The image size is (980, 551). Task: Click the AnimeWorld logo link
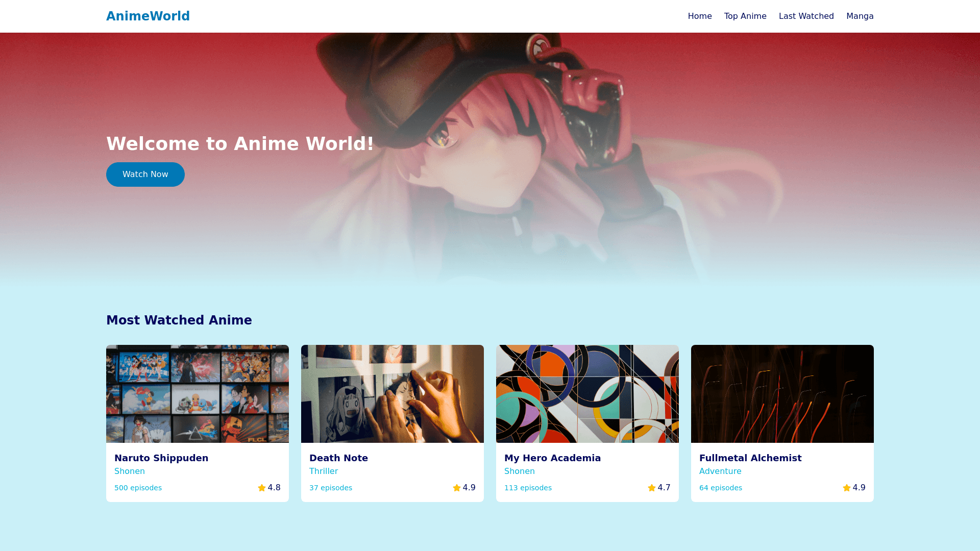[148, 16]
